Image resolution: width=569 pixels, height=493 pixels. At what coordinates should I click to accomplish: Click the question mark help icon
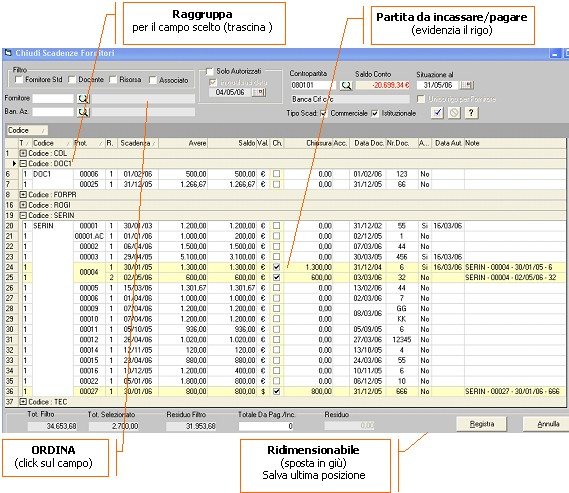[x=471, y=113]
